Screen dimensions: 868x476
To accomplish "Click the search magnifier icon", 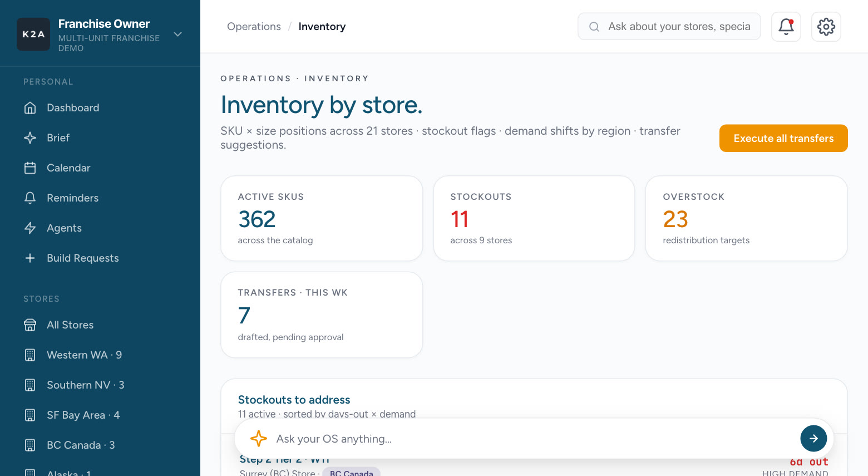I will coord(594,27).
